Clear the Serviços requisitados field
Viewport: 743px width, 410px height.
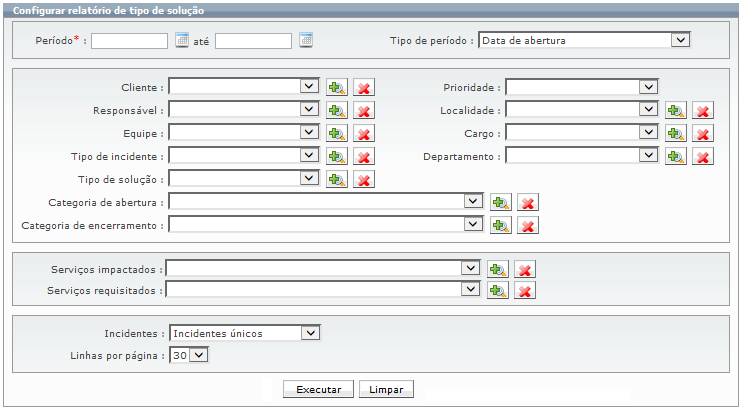click(525, 291)
